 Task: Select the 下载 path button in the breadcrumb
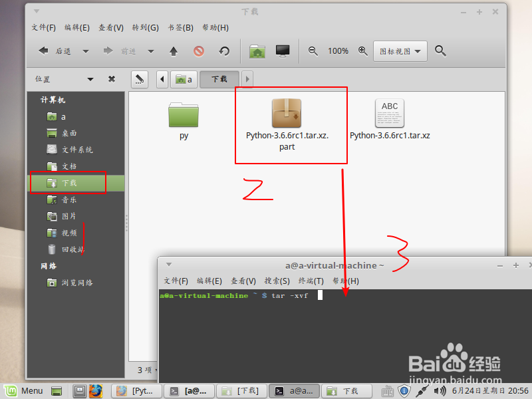tap(219, 79)
